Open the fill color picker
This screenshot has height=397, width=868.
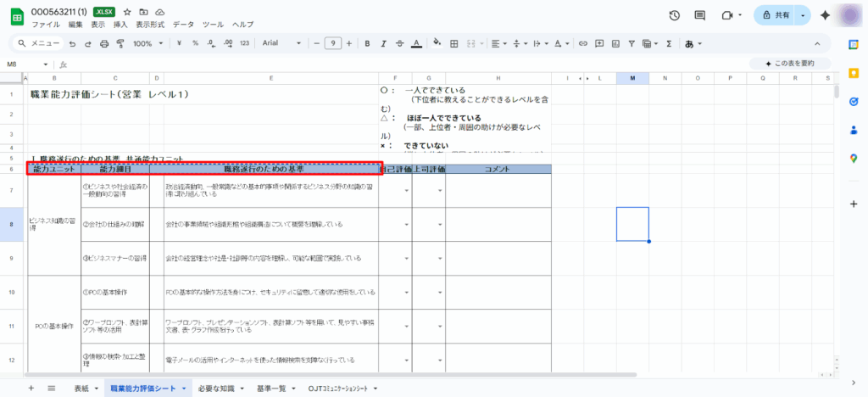(x=437, y=43)
